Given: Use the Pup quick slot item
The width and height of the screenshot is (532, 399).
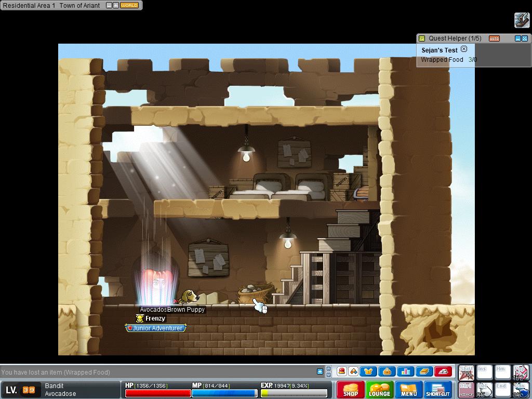Looking at the screenshot, I should pos(520,373).
